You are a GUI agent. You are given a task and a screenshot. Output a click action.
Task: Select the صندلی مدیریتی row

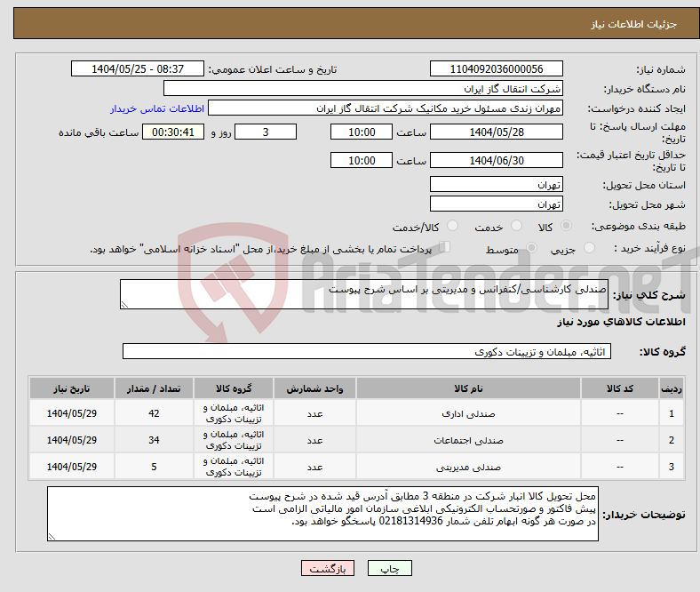(468, 467)
